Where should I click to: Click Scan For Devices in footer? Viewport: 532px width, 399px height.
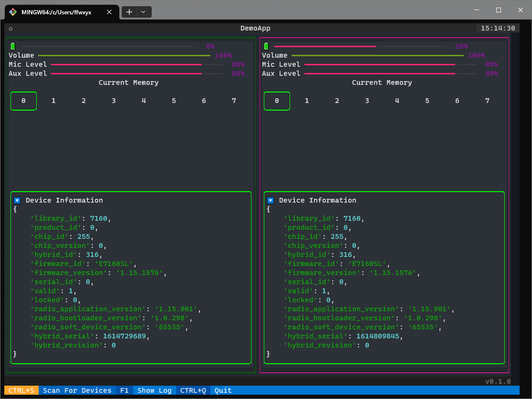point(77,390)
